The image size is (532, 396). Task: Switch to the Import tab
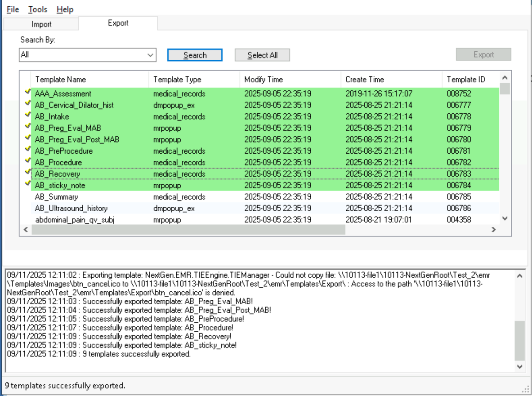41,24
